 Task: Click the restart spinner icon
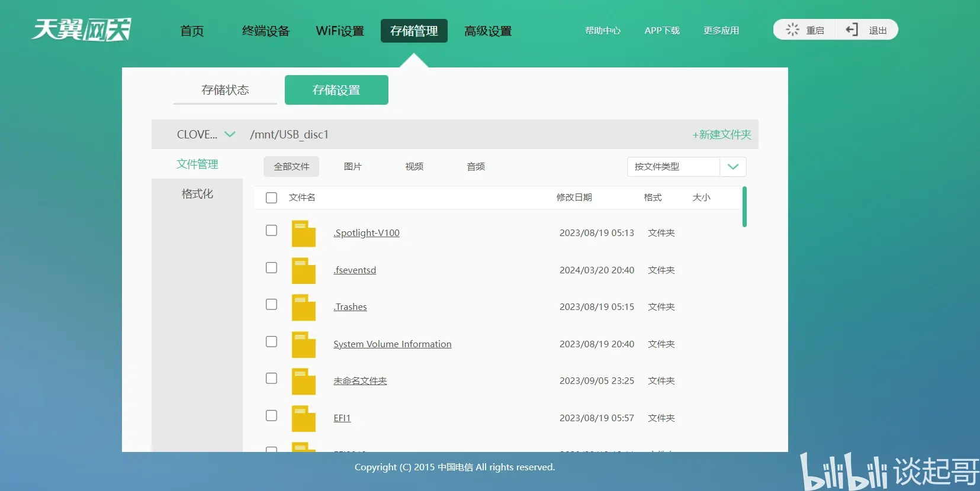(792, 30)
